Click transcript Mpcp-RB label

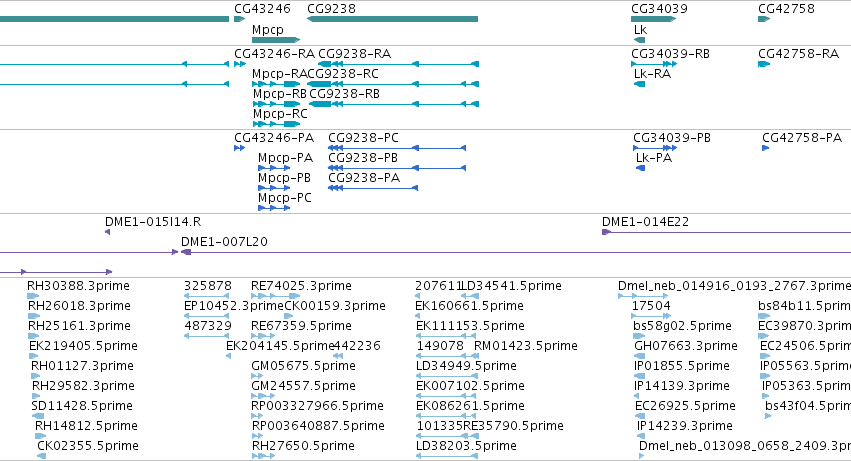pyautogui.click(x=280, y=94)
